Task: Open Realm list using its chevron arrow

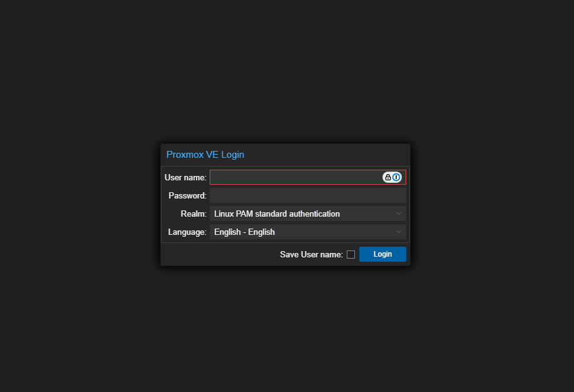Action: coord(399,214)
